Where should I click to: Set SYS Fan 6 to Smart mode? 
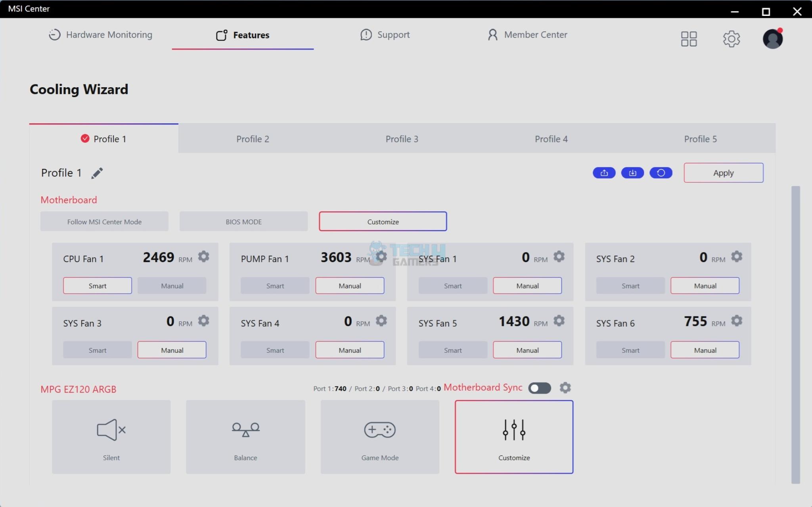[x=630, y=350]
